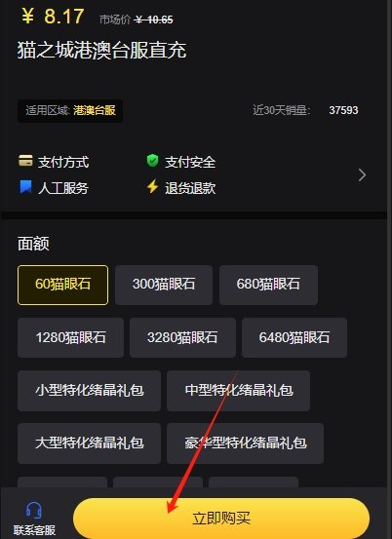The width and height of the screenshot is (392, 539).
Task: Click the payment method card icon
Action: 25,160
